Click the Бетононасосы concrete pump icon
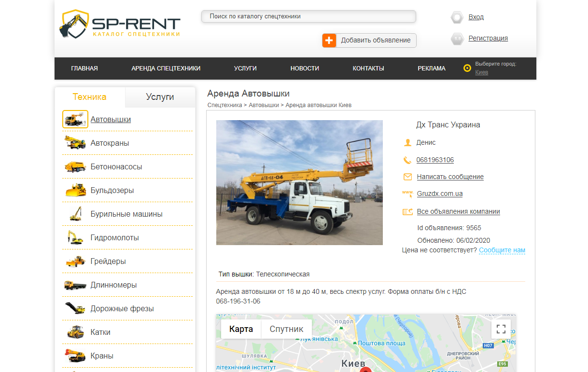Screen dimensions: 588x372 point(75,166)
